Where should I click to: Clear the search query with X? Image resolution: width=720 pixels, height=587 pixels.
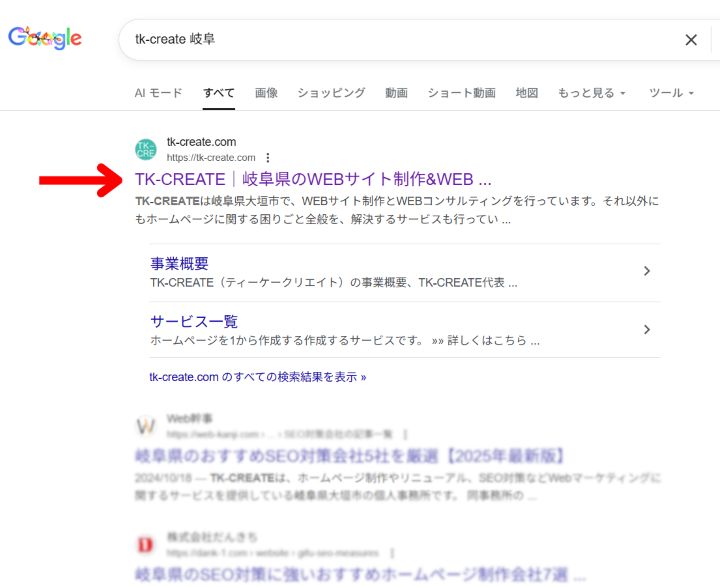click(691, 40)
